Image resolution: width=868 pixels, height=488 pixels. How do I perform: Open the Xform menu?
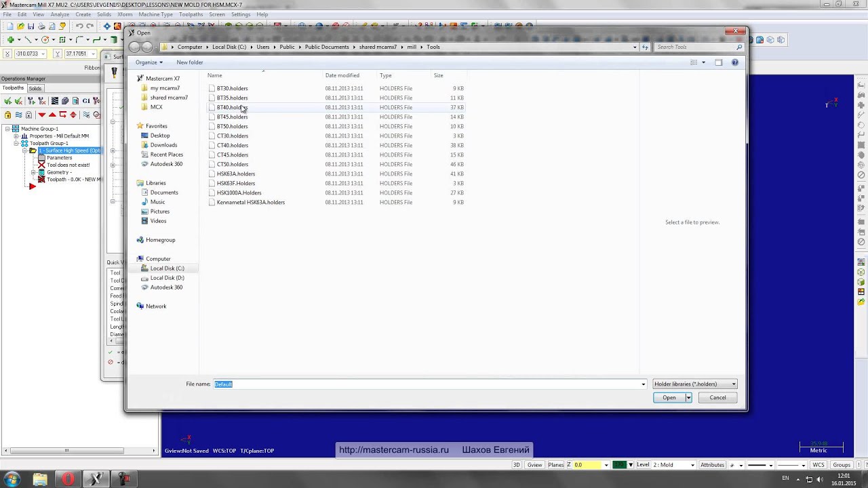(125, 14)
